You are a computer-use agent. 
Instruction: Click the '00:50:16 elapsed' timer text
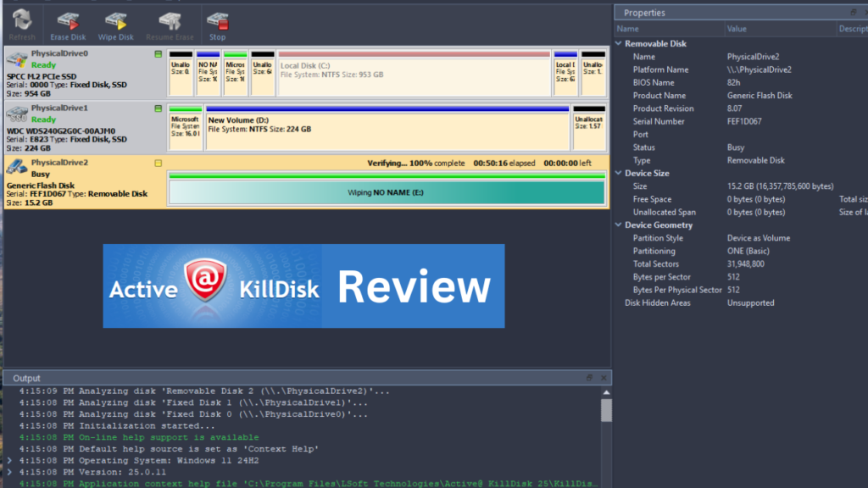(504, 164)
